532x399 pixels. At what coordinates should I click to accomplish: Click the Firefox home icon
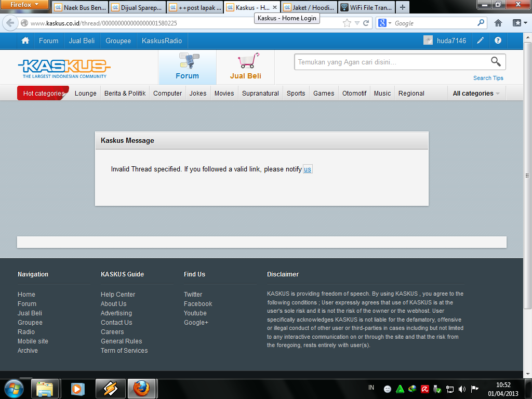coord(498,23)
